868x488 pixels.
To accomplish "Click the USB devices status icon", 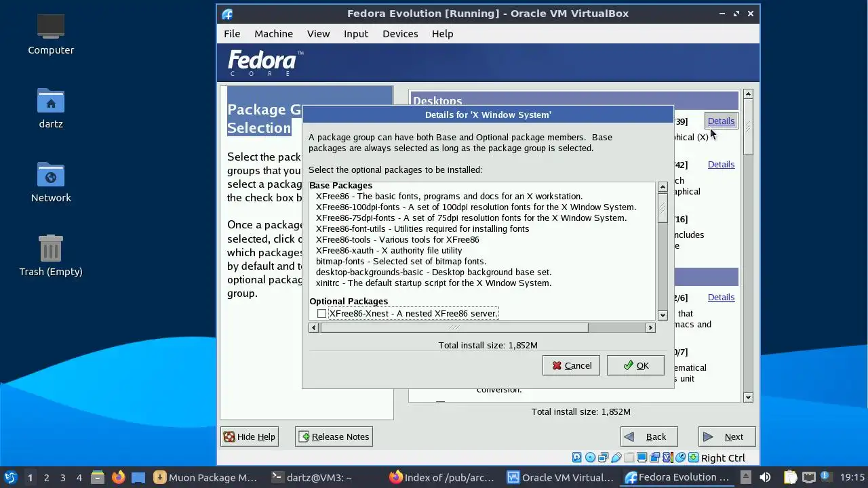I will [x=616, y=457].
